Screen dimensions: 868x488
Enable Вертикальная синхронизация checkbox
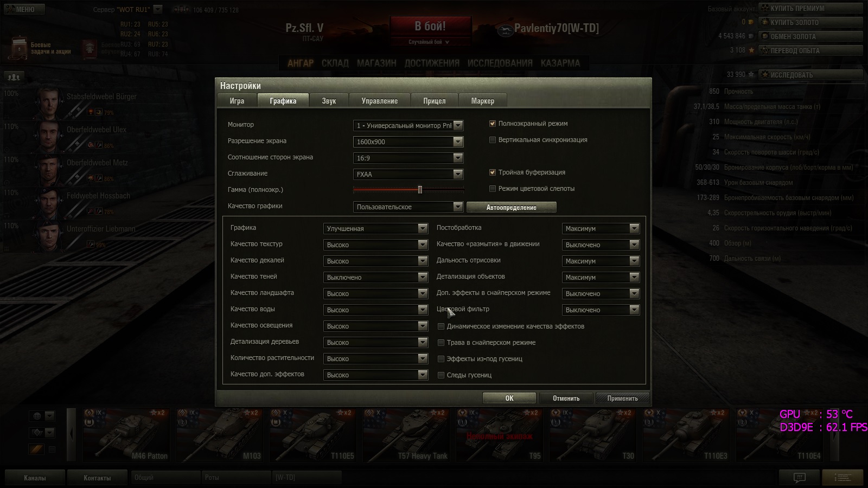[493, 140]
